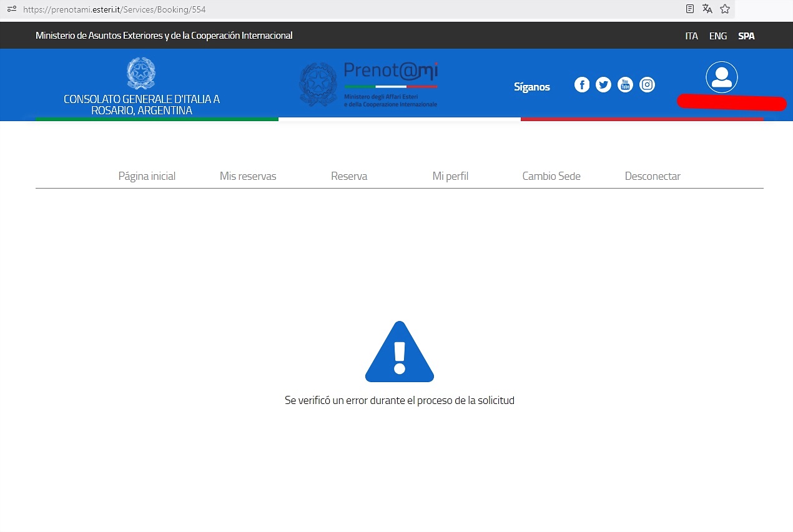Open the Mis reservas menu item
Screen dimensions: 793x532
coord(248,176)
